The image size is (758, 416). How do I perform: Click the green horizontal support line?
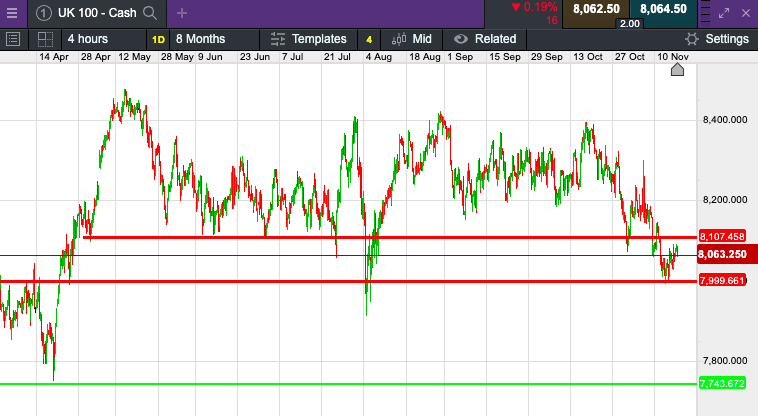pos(348,384)
